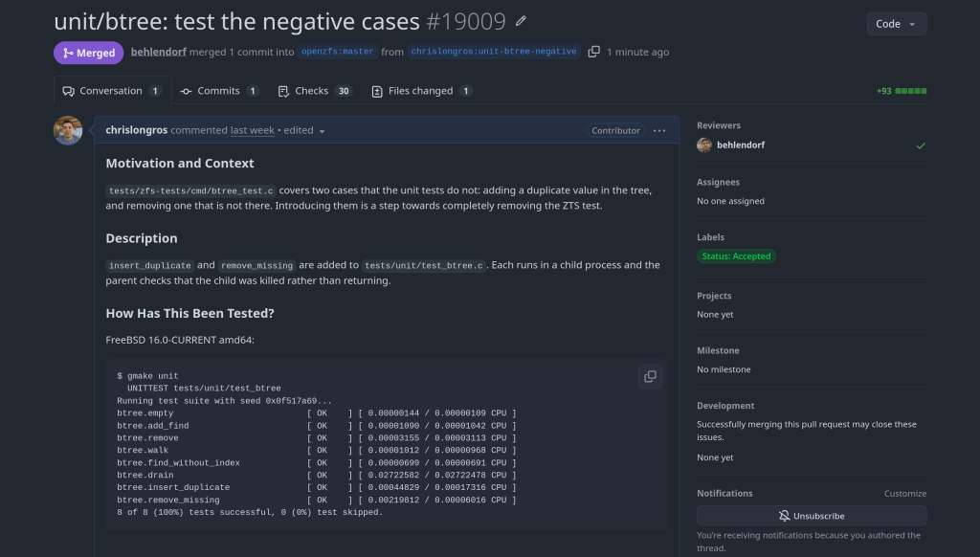Open the Code dropdown button

point(896,24)
